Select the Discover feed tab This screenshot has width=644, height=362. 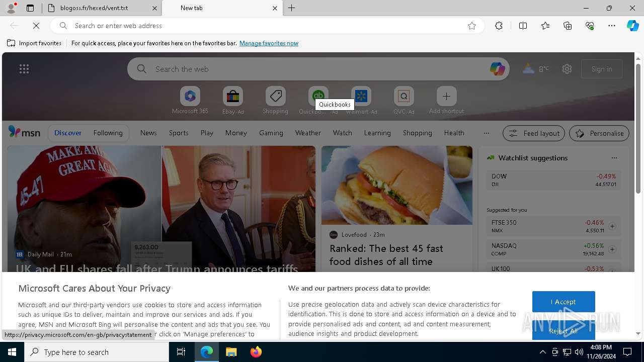68,133
